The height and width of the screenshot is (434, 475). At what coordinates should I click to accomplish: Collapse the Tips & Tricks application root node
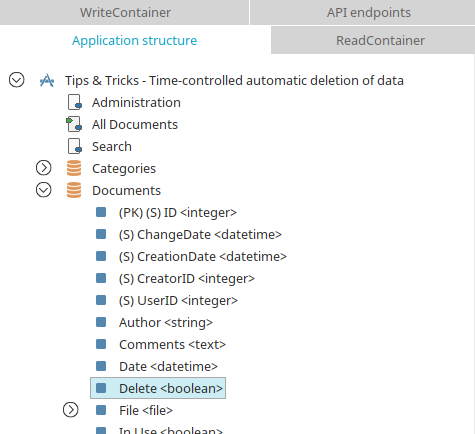tap(17, 80)
